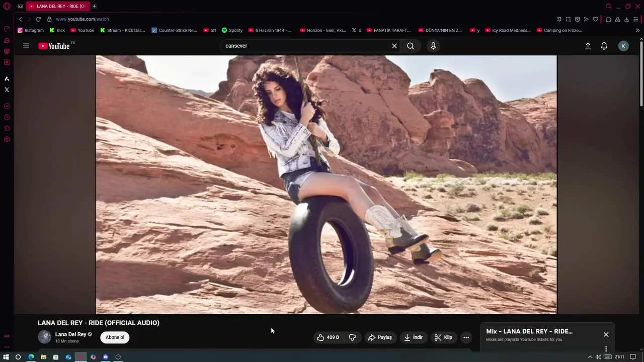Open the YouTube hamburger guide menu
Image resolution: width=644 pixels, height=362 pixels.
coord(26,46)
